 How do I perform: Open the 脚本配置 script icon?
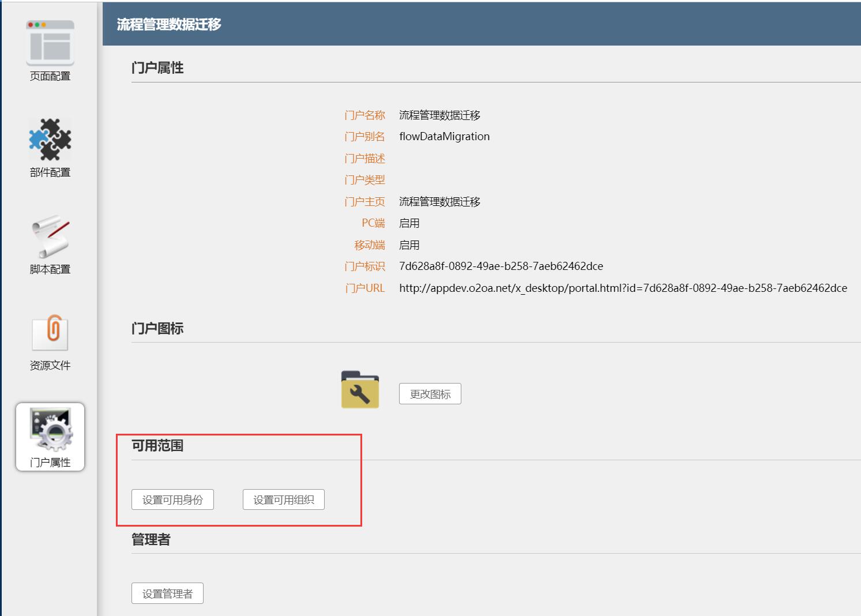pyautogui.click(x=50, y=236)
